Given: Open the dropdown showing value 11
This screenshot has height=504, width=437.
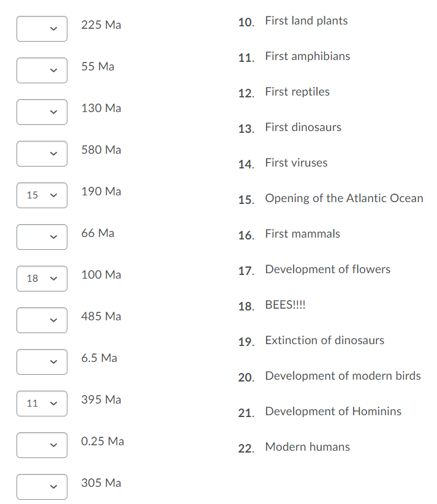Looking at the screenshot, I should 42,404.
